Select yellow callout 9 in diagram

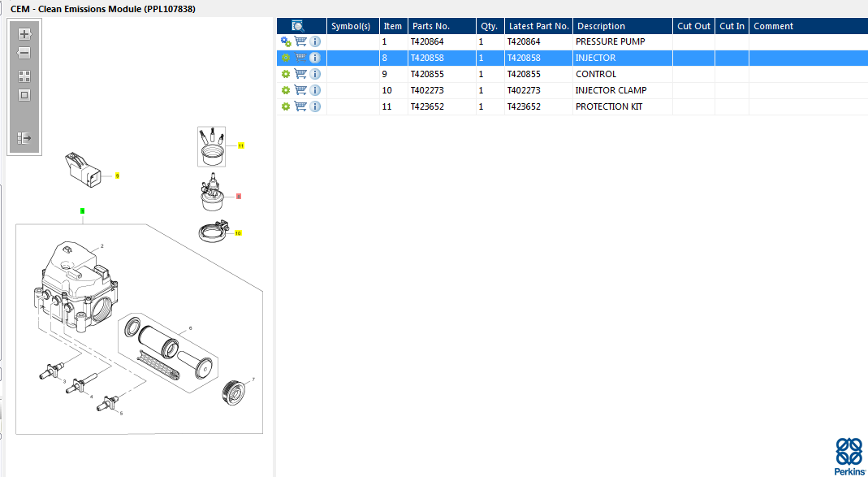coord(118,176)
